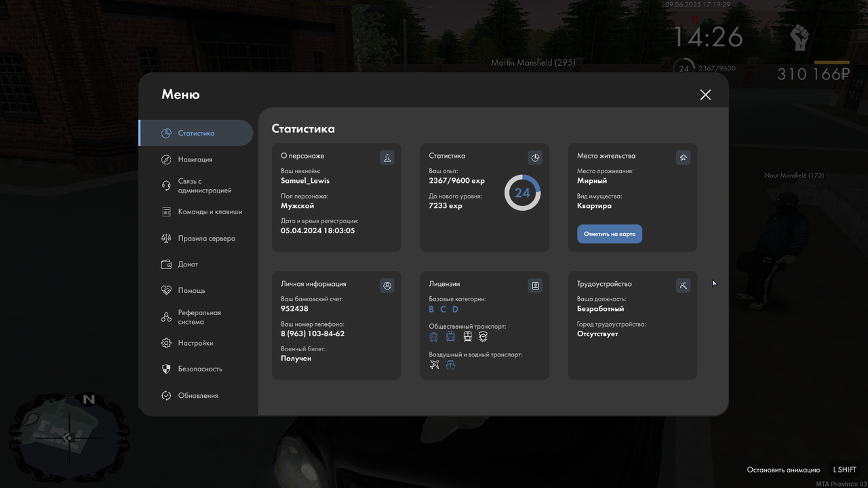Click the Статистика page heading

[303, 129]
